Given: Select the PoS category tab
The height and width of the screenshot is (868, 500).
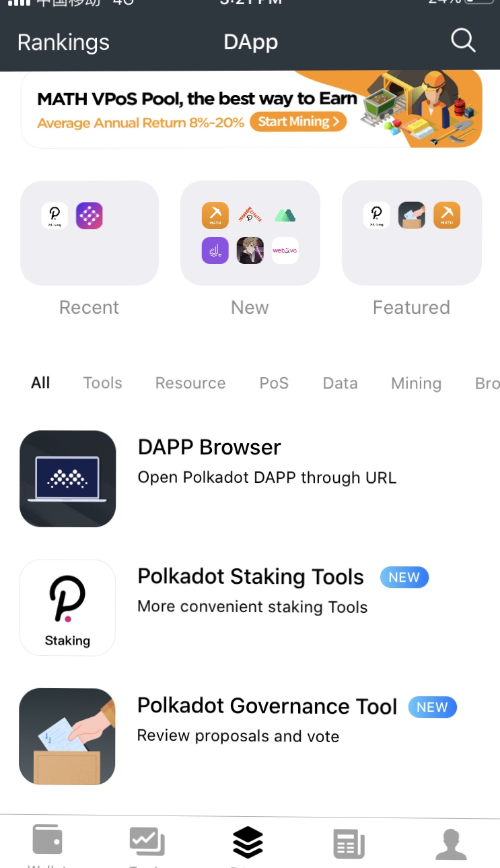Looking at the screenshot, I should pyautogui.click(x=274, y=383).
